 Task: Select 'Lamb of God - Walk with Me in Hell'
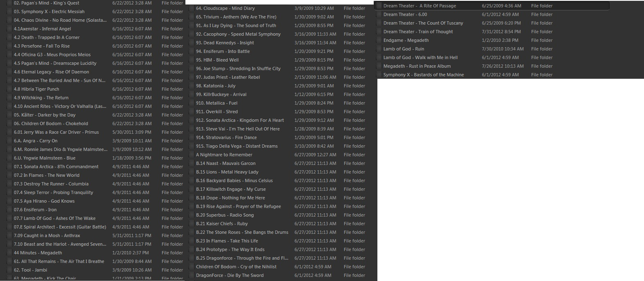click(x=420, y=57)
